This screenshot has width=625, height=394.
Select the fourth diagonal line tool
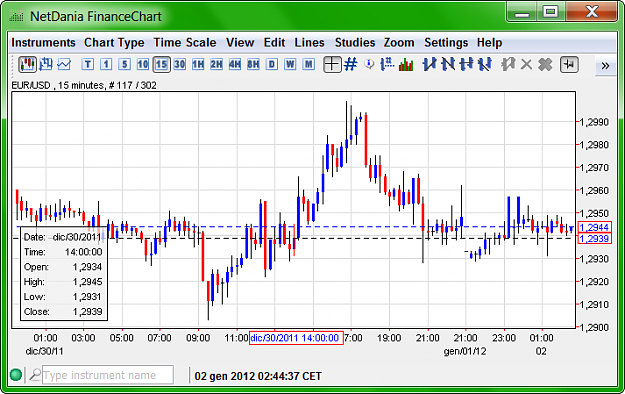point(485,64)
